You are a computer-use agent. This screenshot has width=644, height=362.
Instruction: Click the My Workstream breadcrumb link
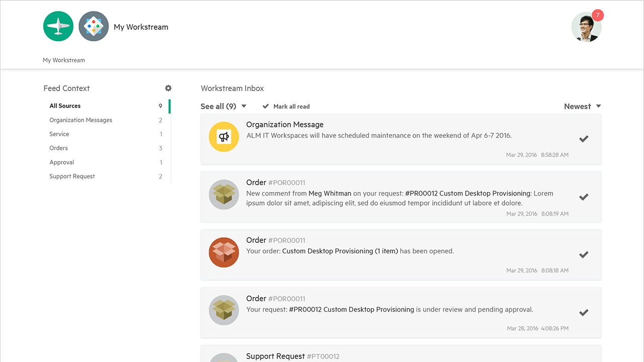64,60
